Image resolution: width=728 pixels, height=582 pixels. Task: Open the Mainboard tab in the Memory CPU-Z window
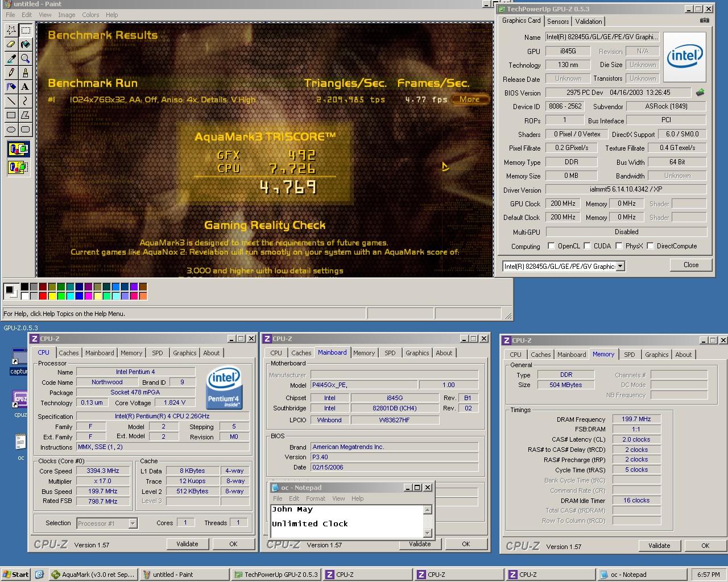pos(572,355)
